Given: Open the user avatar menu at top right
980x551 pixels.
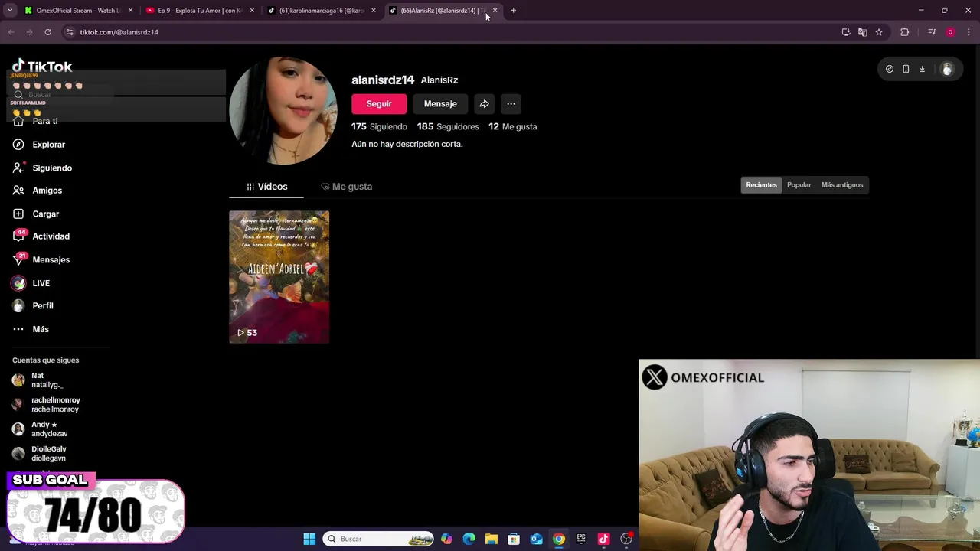Looking at the screenshot, I should click(947, 69).
